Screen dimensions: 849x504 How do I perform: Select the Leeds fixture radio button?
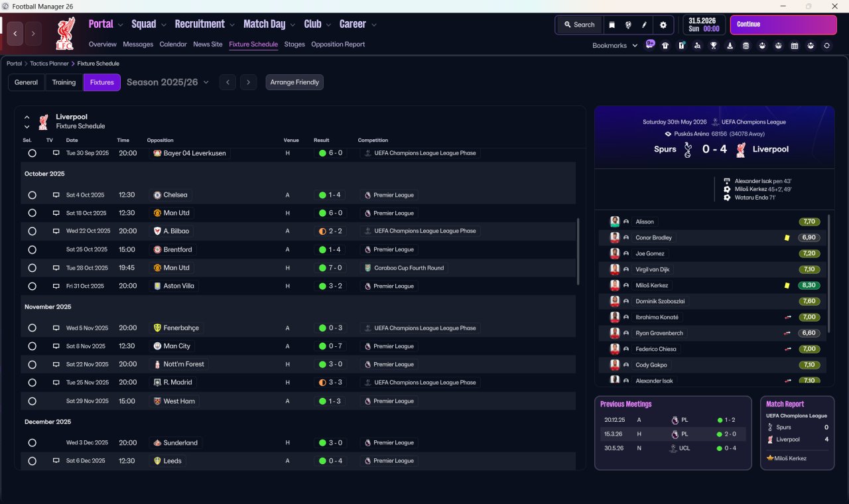[32, 461]
